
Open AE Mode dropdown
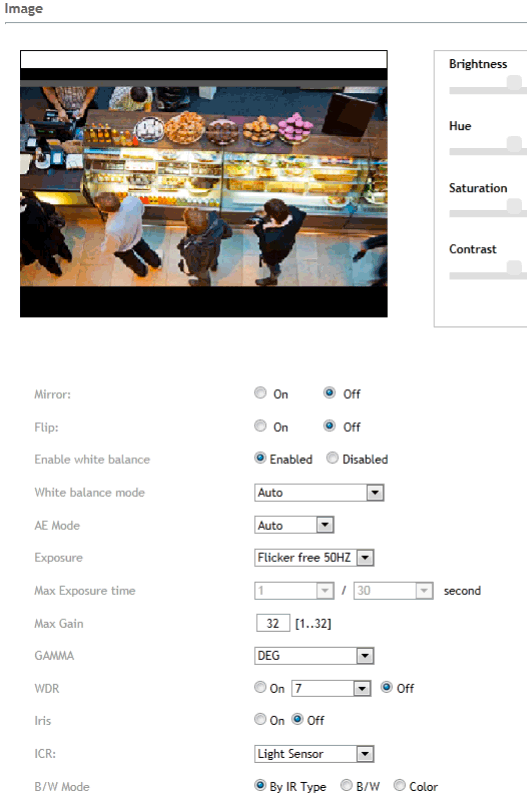pyautogui.click(x=294, y=525)
